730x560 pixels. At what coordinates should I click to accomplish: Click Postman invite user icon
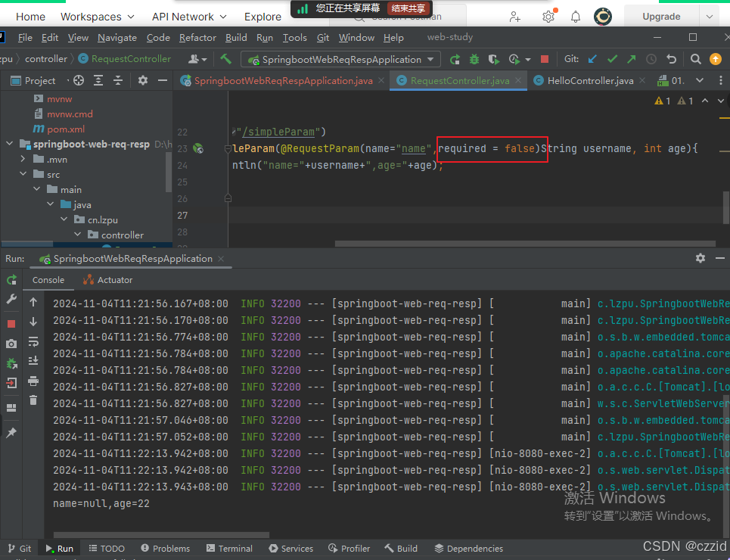tap(515, 17)
